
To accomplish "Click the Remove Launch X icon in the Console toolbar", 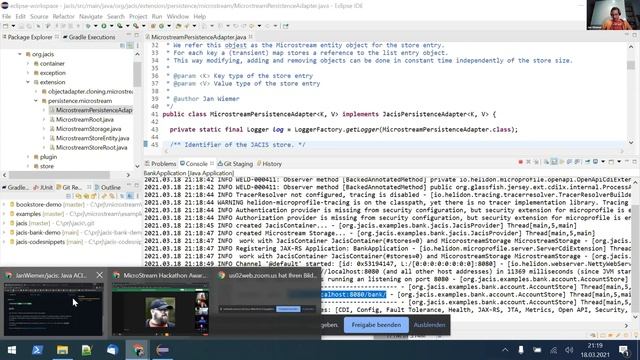I will point(528,162).
